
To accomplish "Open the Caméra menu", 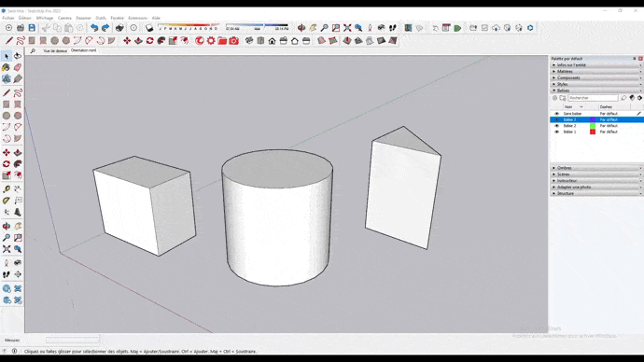I will click(x=64, y=18).
